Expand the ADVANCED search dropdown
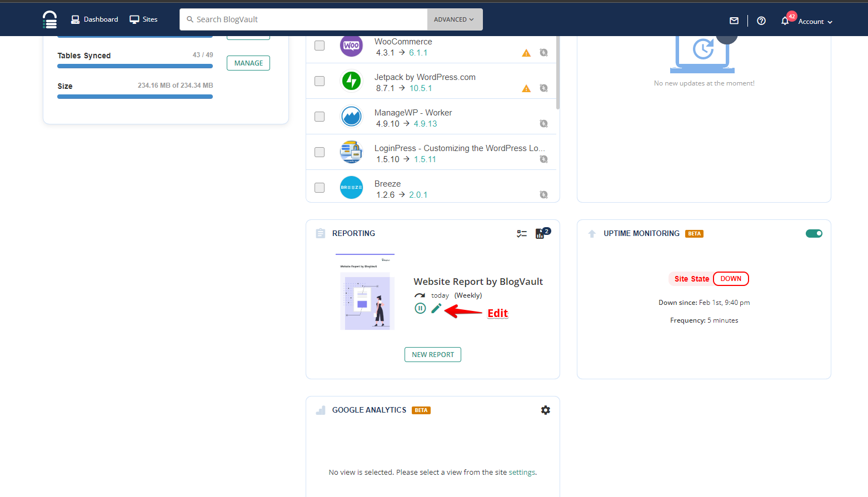Screen dimensions: 868x497 click(x=455, y=19)
